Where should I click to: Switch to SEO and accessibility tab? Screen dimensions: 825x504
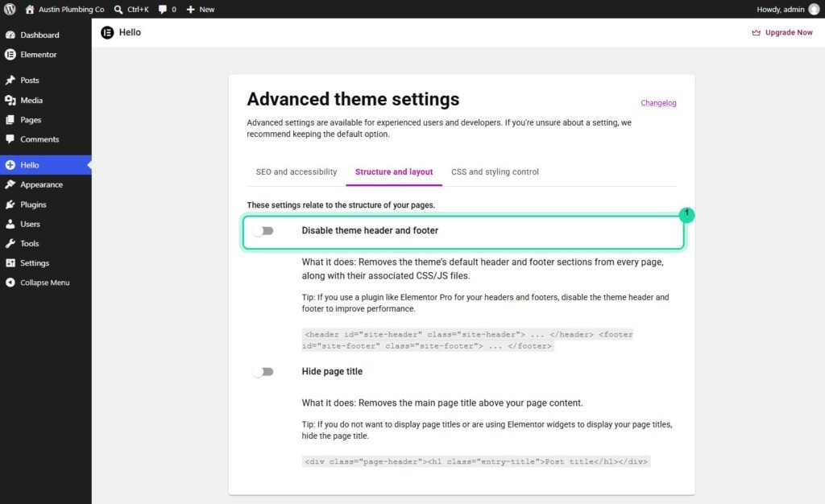(x=296, y=171)
